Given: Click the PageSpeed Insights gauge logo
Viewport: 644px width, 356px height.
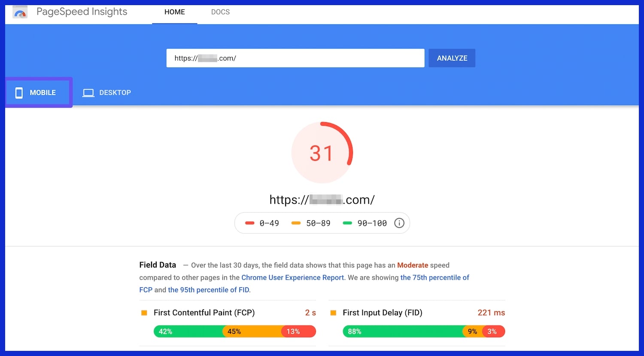Looking at the screenshot, I should (x=19, y=12).
